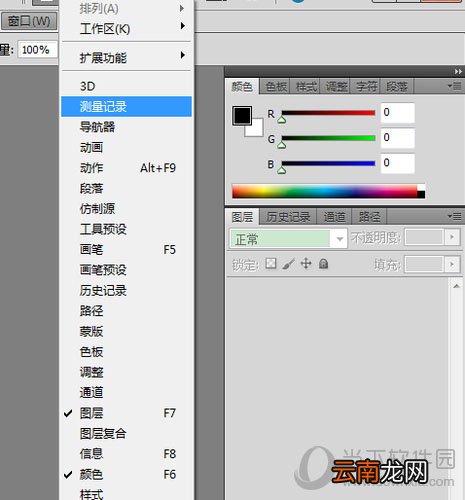Toggle lock transparent pixels icon
465x500 pixels.
coord(271,264)
